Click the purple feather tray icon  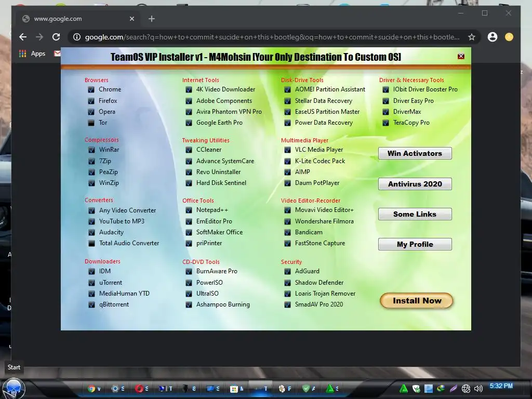[x=453, y=389]
